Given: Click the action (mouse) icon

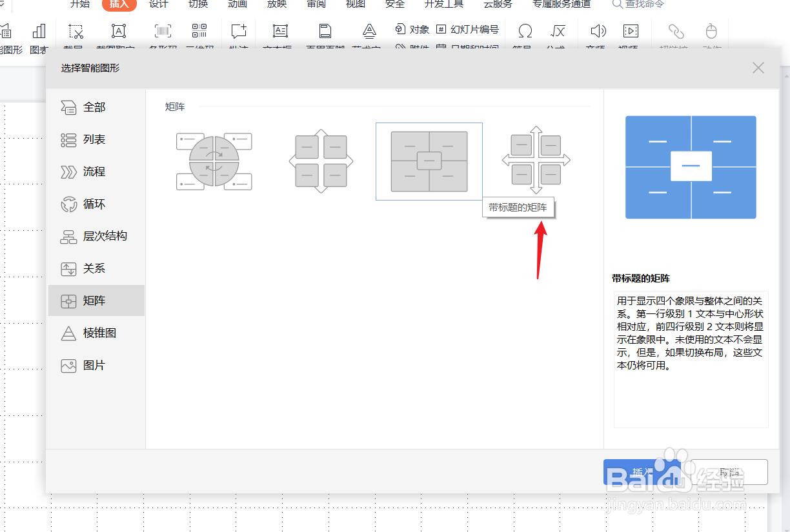Looking at the screenshot, I should click(711, 31).
